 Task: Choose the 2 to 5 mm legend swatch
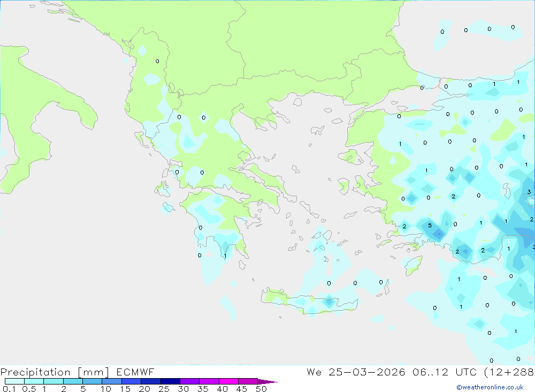click(73, 381)
